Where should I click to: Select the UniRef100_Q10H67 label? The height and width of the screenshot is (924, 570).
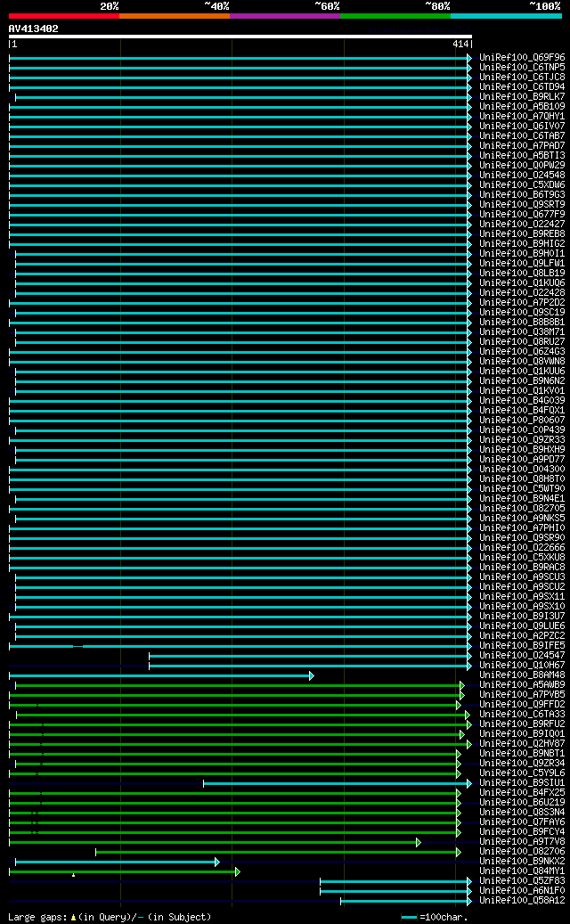(522, 665)
